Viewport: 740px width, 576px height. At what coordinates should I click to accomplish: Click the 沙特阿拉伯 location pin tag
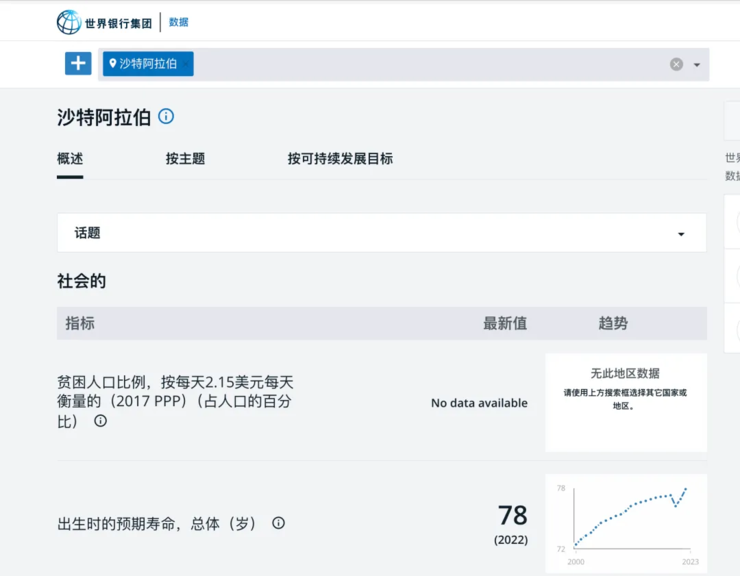143,64
